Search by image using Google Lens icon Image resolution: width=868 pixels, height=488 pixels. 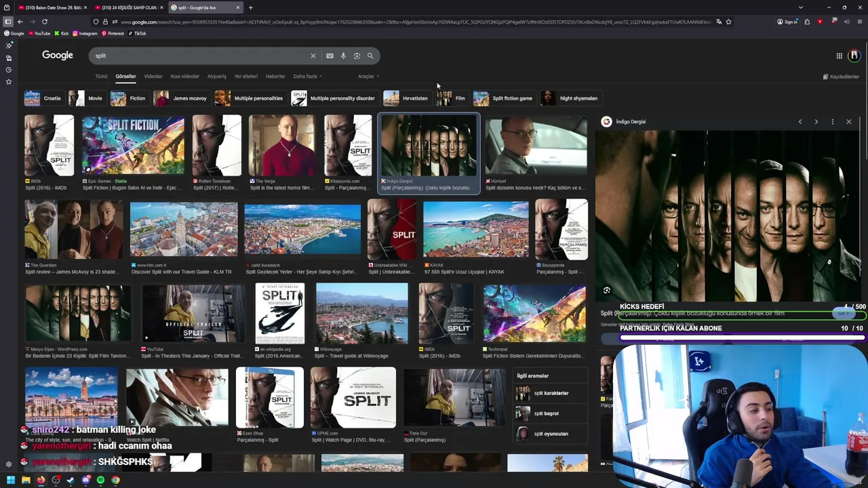coord(357,56)
